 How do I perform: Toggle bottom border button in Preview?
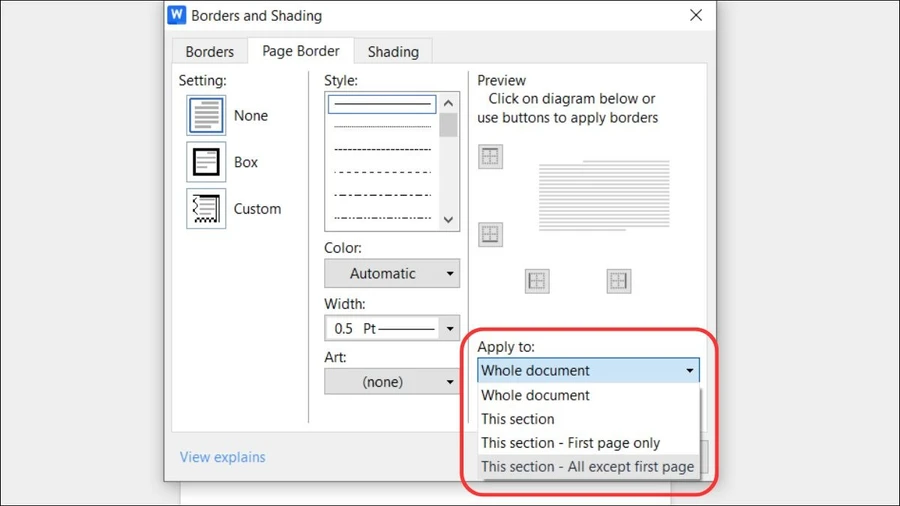(490, 235)
